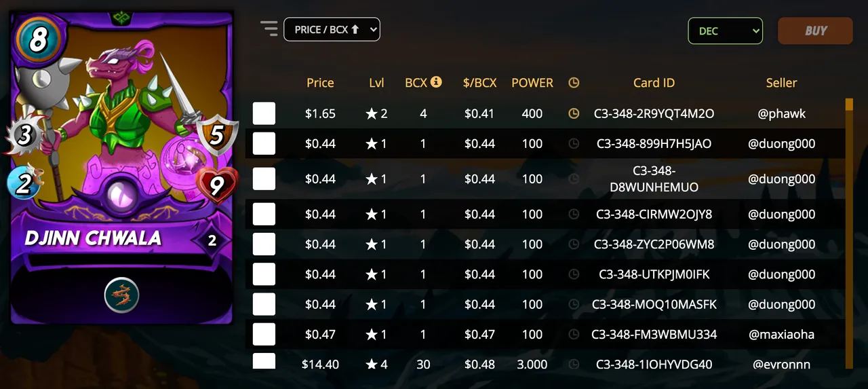Select checkbox for card C3-348-899H7H5JAO
Image resolution: width=868 pixels, height=389 pixels.
click(264, 143)
